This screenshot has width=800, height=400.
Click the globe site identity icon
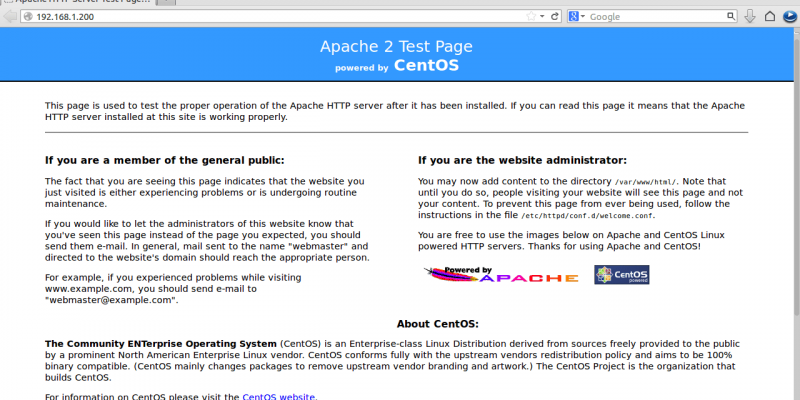(28, 17)
